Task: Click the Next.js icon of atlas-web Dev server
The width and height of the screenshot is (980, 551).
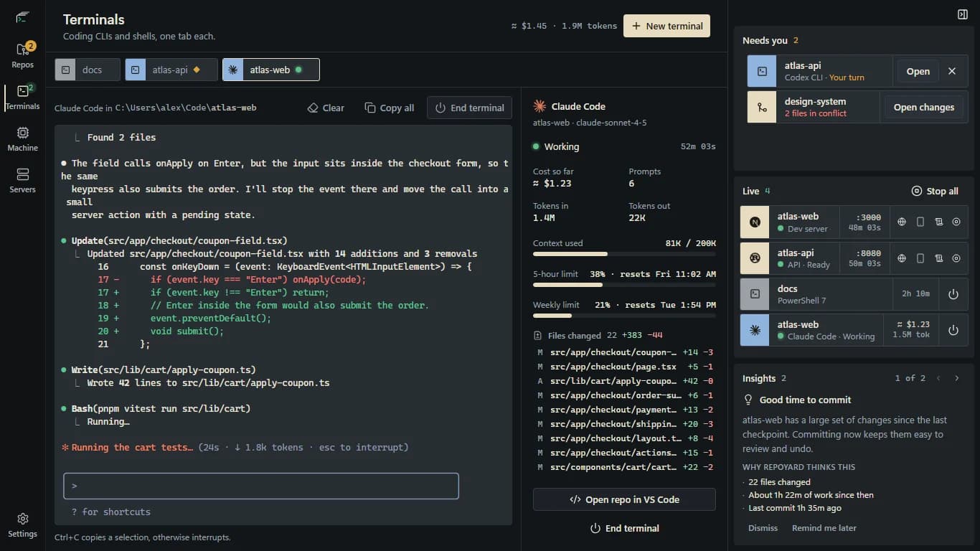Action: point(755,222)
